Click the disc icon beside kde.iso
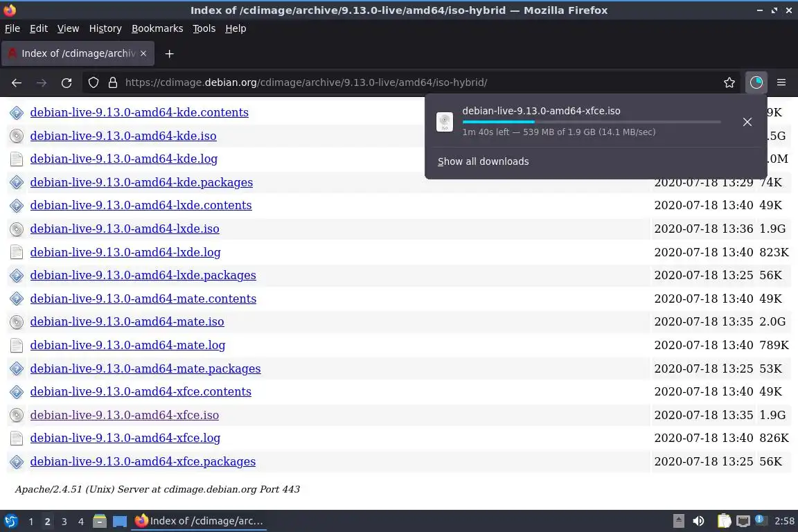The image size is (798, 532). (17, 136)
